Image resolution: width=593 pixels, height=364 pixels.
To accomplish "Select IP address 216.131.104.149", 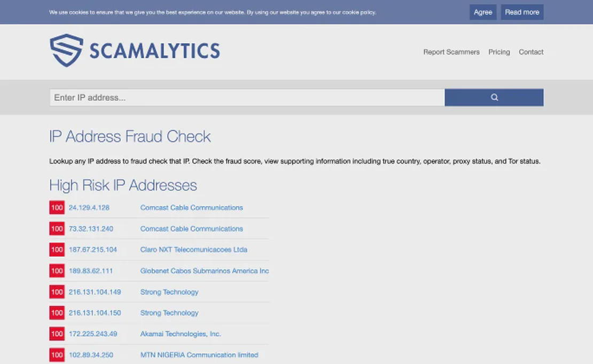I will 95,292.
